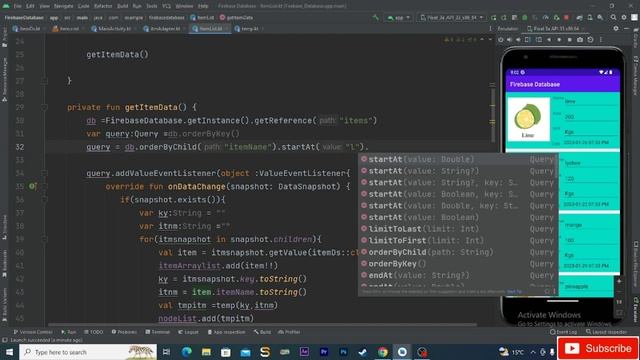Image resolution: width=640 pixels, height=360 pixels.
Task: Click the Lime image in emulator
Action: point(528,119)
